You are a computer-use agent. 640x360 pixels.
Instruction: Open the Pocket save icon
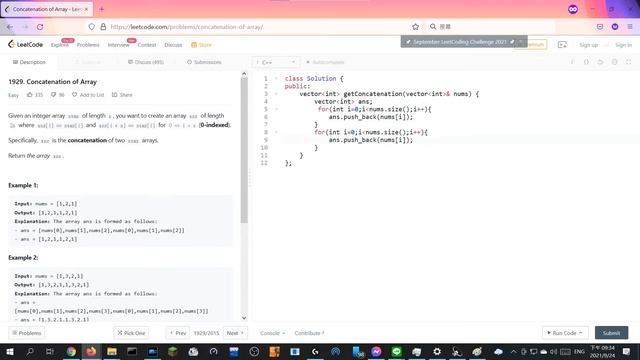(x=600, y=27)
